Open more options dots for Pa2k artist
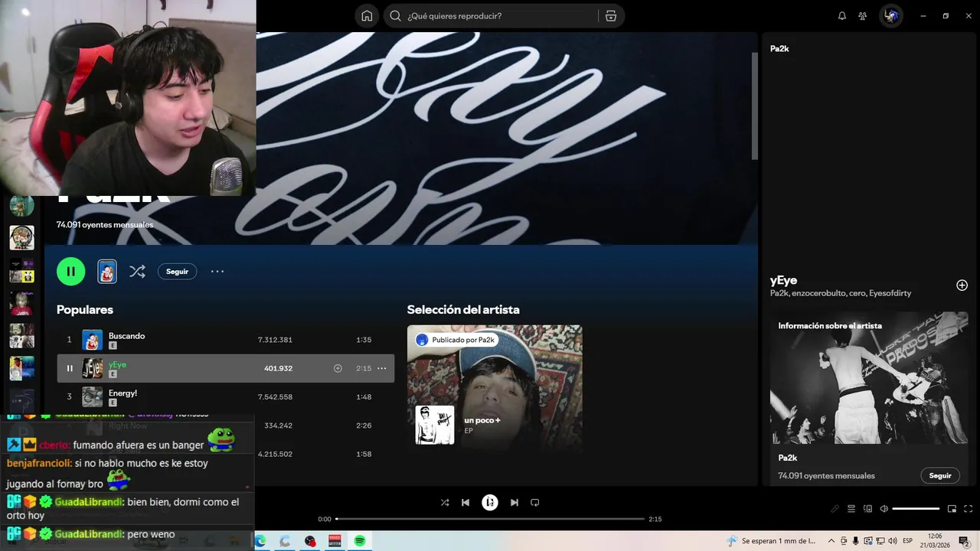Screen dimensions: 980x551 point(217,271)
